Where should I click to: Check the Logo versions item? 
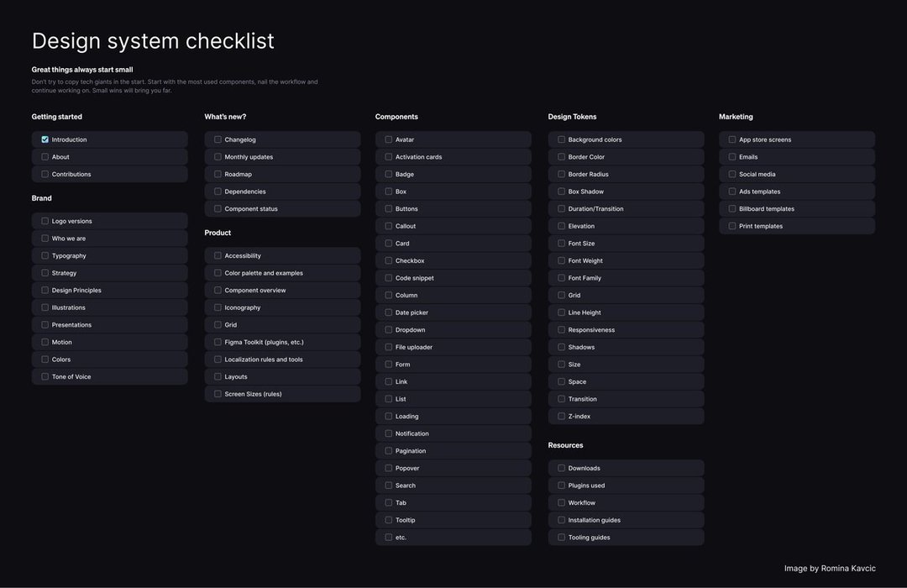pos(45,221)
